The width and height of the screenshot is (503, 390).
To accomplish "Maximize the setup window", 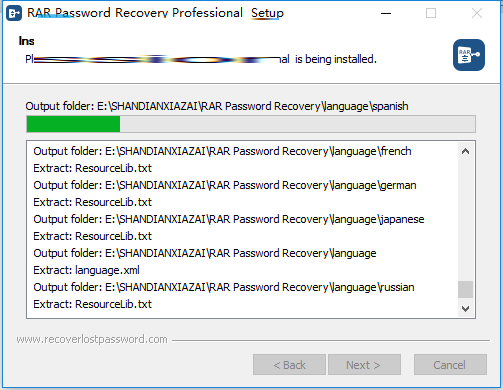I will tap(431, 13).
